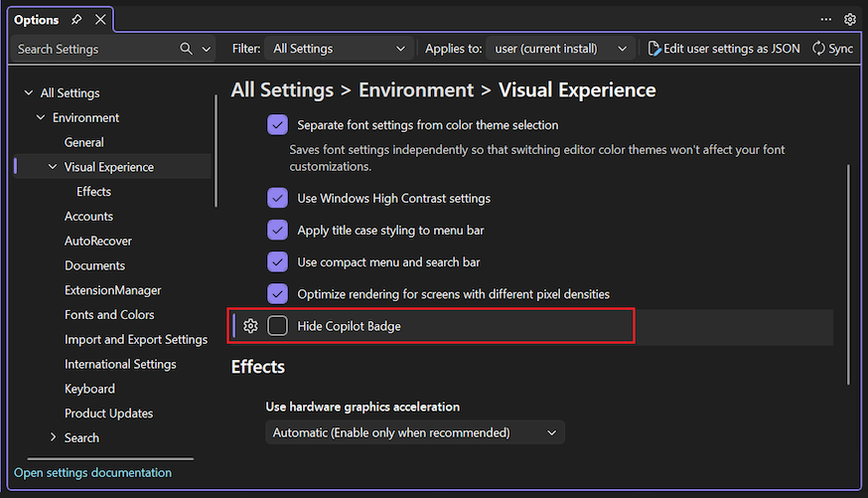868x498 pixels.
Task: Toggle Use compact menu and search bar
Action: (278, 262)
